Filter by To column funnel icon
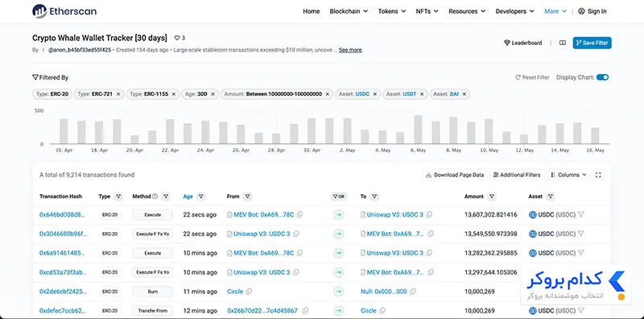This screenshot has height=319, width=644. [374, 197]
